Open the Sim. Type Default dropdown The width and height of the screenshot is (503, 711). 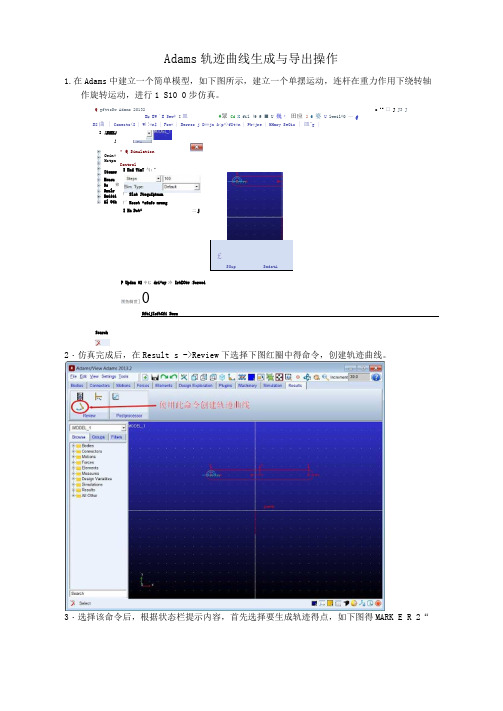[181, 187]
